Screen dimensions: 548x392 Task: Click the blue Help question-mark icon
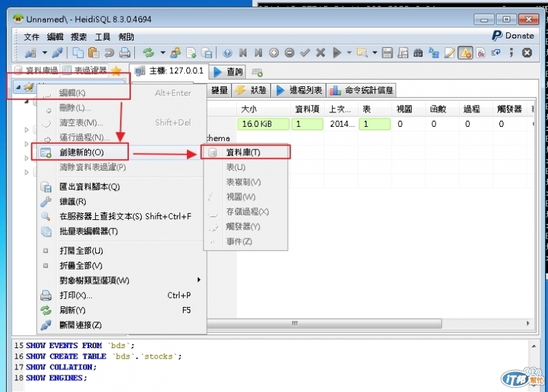click(227, 53)
